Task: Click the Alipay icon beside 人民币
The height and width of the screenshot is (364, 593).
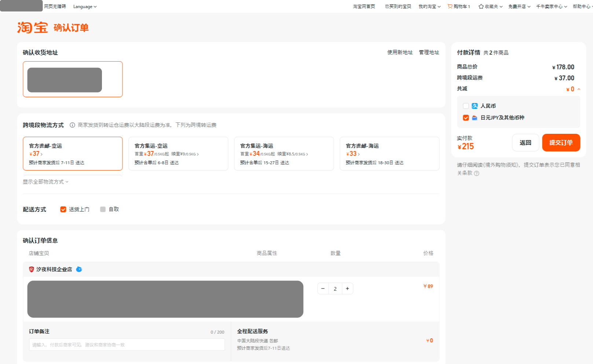Action: click(x=475, y=106)
